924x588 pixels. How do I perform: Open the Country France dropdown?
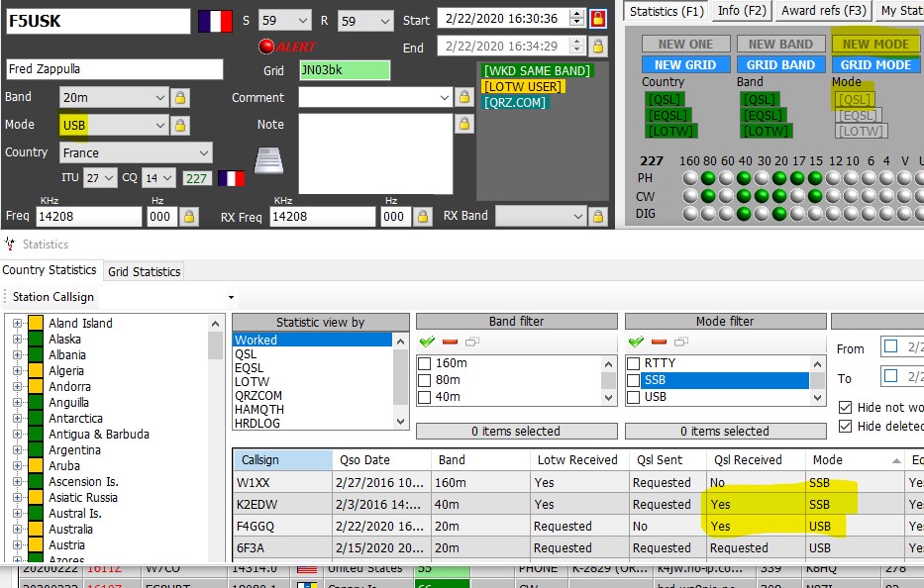click(204, 152)
